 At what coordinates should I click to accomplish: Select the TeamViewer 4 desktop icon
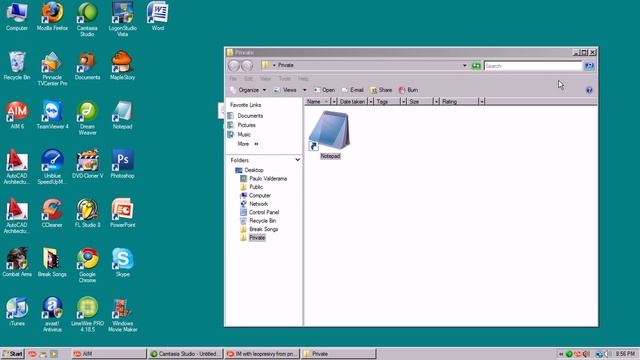click(x=52, y=115)
